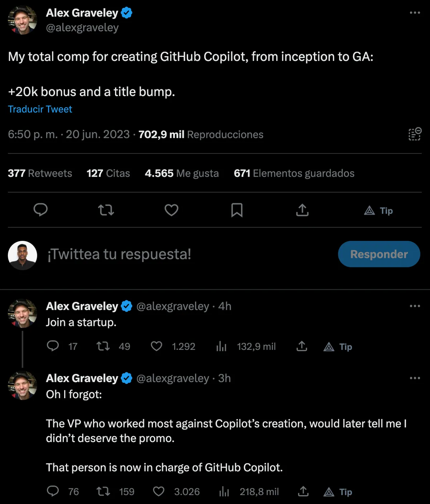Viewport: 430px width, 504px height.
Task: View analytics of the "Oh I forgot" reply
Action: [224, 492]
